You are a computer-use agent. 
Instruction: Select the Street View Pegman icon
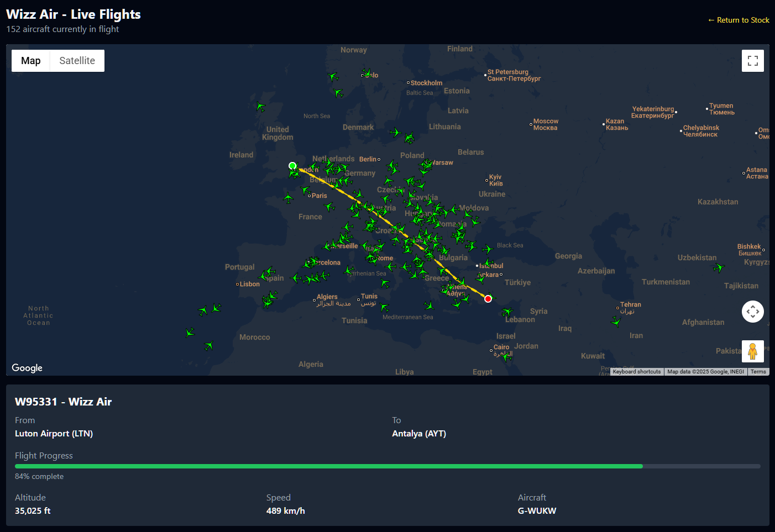[x=752, y=351]
